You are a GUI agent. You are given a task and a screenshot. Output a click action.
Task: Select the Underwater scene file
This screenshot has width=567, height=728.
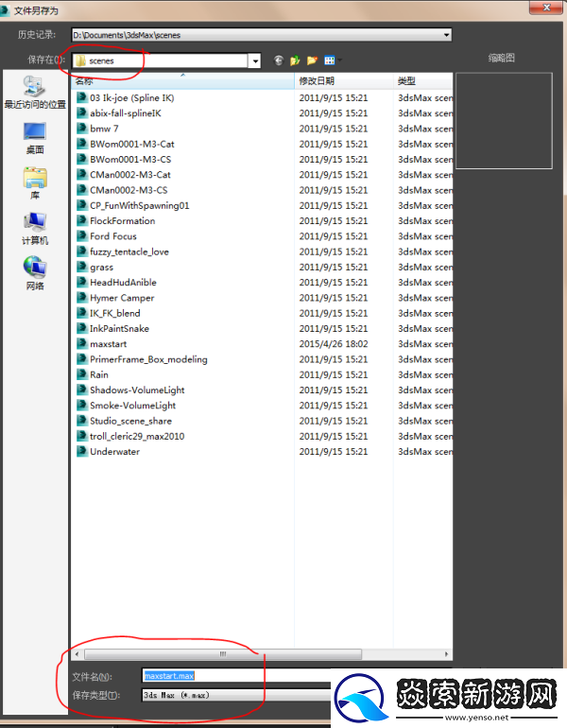[x=114, y=452]
